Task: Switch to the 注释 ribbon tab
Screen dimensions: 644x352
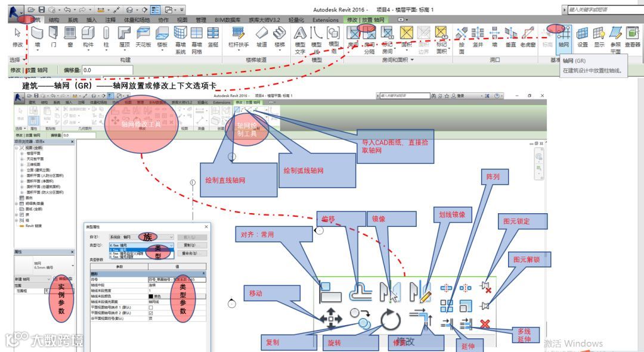Action: point(110,20)
